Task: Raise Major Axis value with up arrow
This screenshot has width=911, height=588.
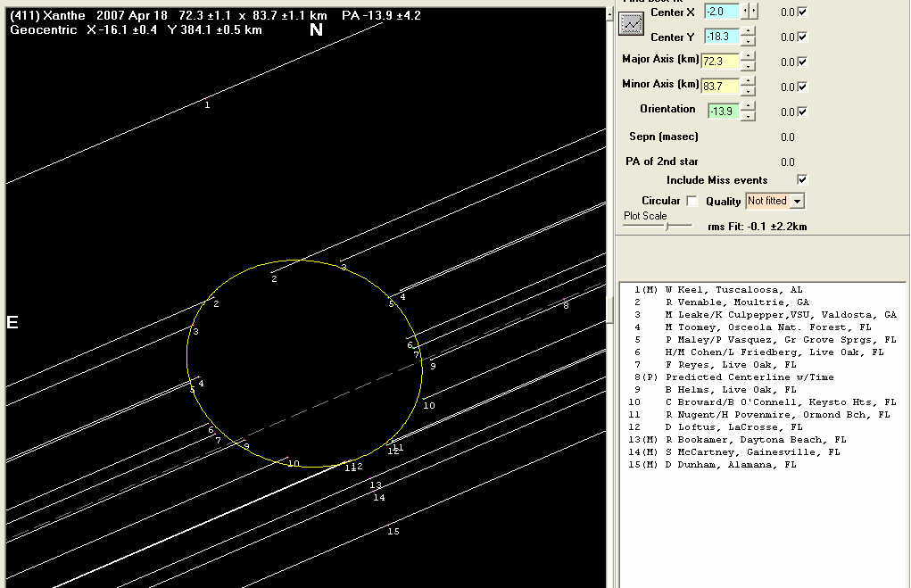Action: coord(749,56)
